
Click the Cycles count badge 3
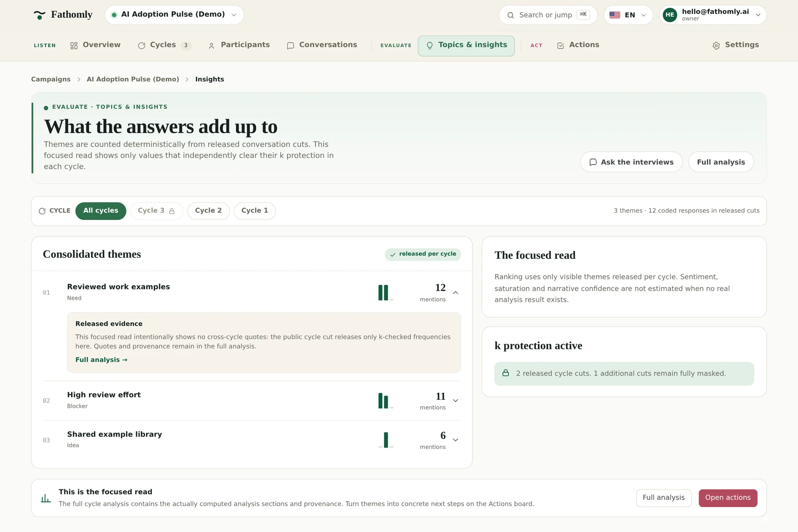186,45
